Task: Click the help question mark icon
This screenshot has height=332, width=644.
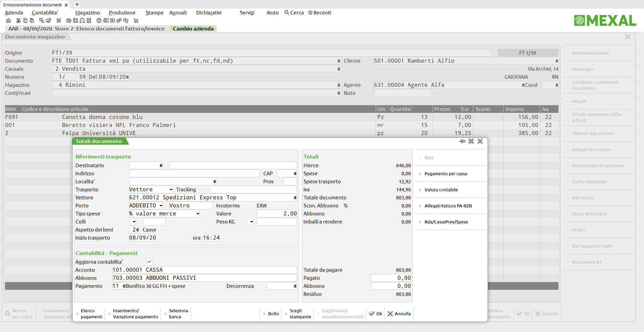Action: [x=99, y=20]
